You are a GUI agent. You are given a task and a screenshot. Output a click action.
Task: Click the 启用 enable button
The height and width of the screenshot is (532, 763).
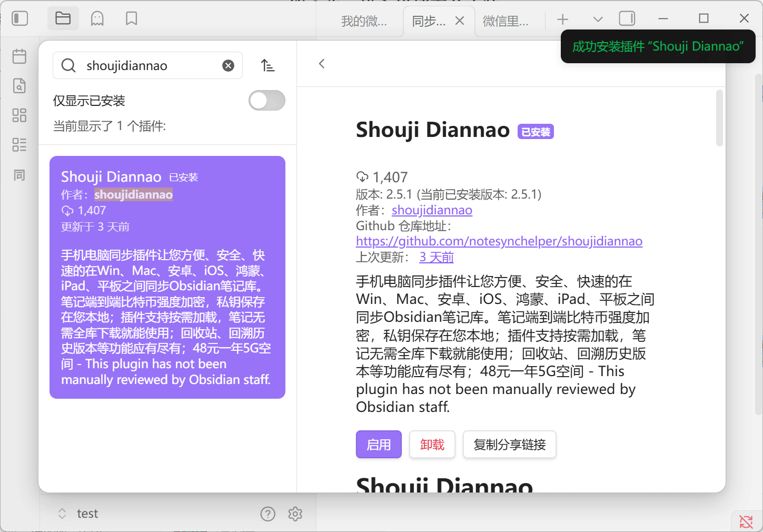379,445
